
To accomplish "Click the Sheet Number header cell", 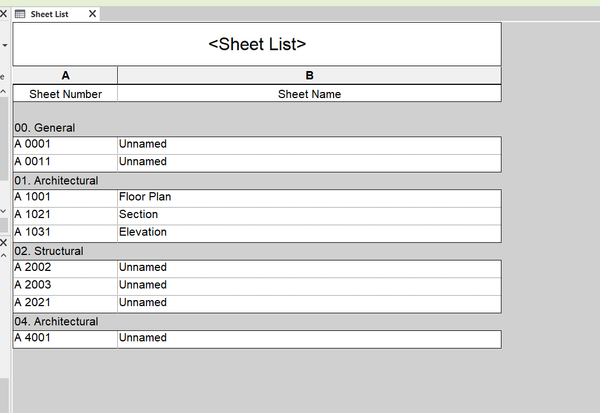I will (65, 94).
